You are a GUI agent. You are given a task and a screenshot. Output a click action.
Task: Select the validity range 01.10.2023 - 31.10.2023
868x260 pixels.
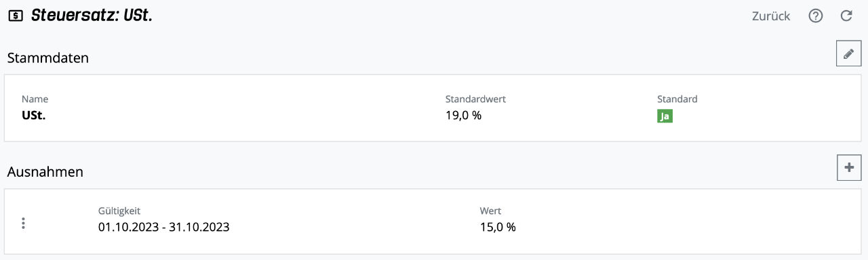(163, 227)
